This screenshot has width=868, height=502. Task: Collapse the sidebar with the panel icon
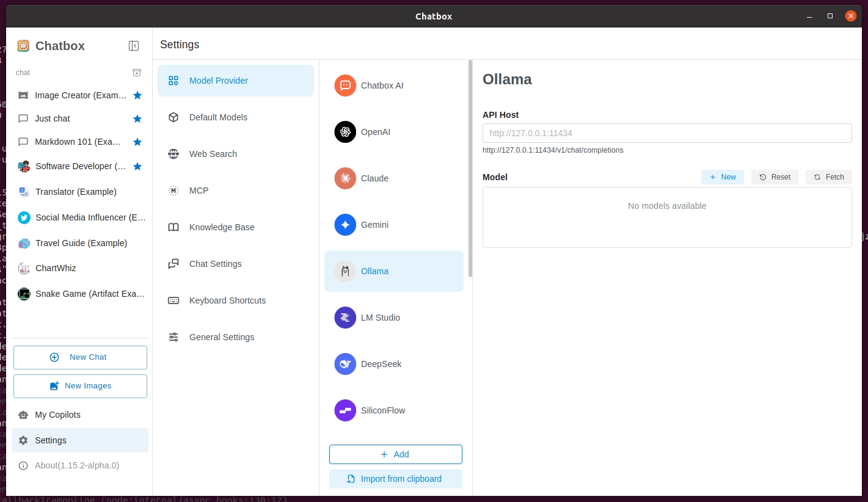134,46
